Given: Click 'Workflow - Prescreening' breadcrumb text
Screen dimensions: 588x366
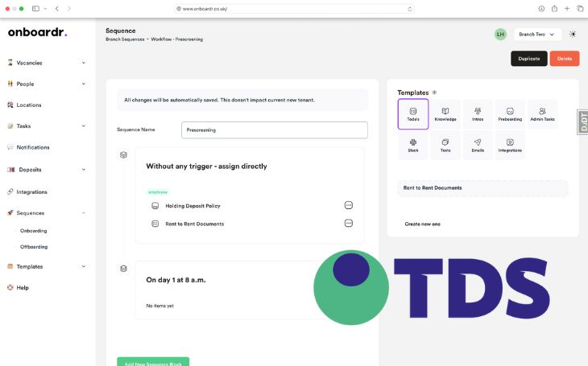Looking at the screenshot, I should coord(177,39).
